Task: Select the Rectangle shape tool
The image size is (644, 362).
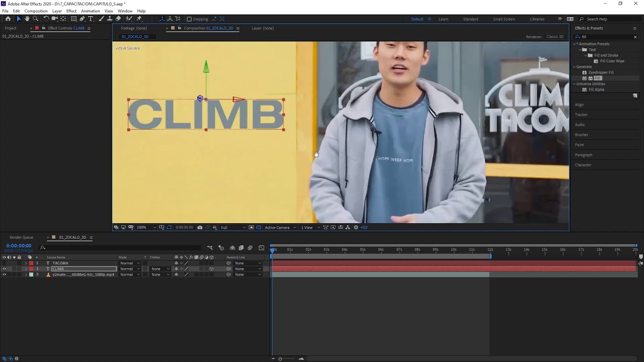Action: click(x=73, y=19)
